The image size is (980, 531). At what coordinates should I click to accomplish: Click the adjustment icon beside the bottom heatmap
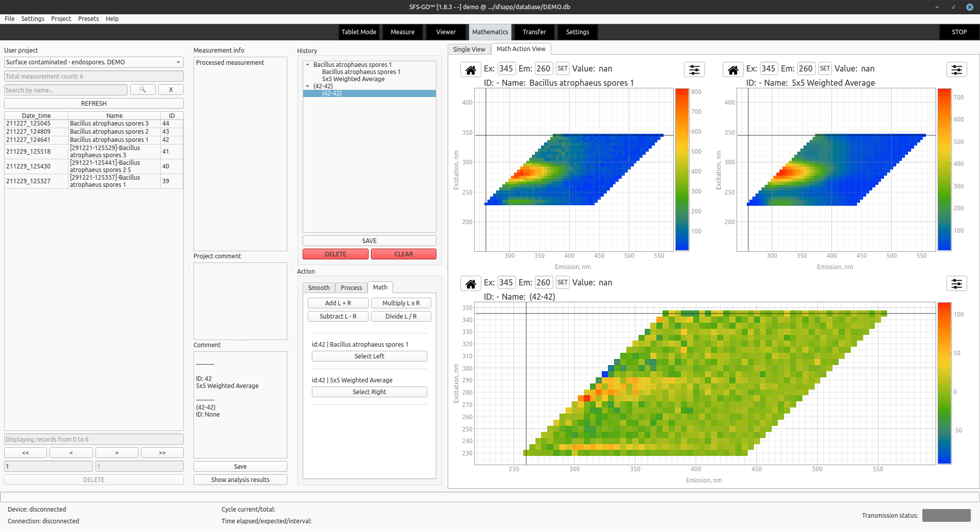pyautogui.click(x=956, y=283)
